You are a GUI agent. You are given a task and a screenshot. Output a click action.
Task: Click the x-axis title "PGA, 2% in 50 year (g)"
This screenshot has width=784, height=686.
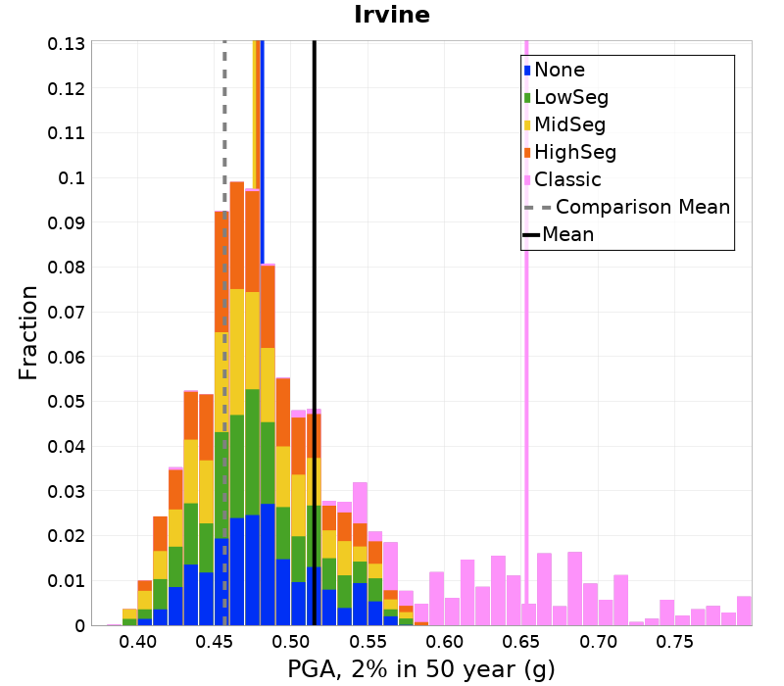[x=421, y=669]
